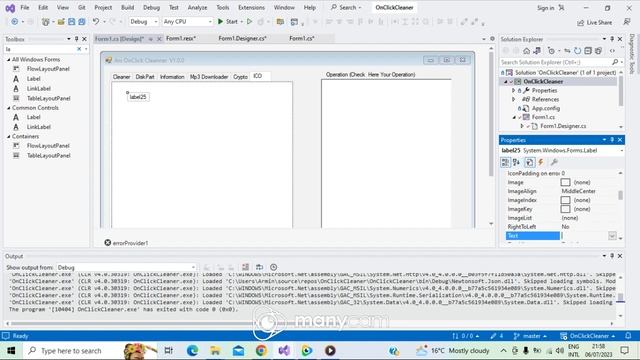Click Show All Files icon in Solution Explorer

(598, 51)
